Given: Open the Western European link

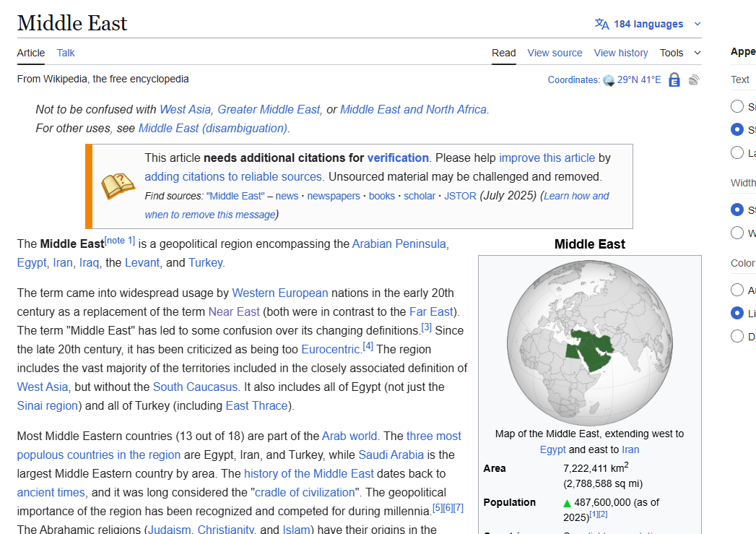Looking at the screenshot, I should [x=279, y=293].
